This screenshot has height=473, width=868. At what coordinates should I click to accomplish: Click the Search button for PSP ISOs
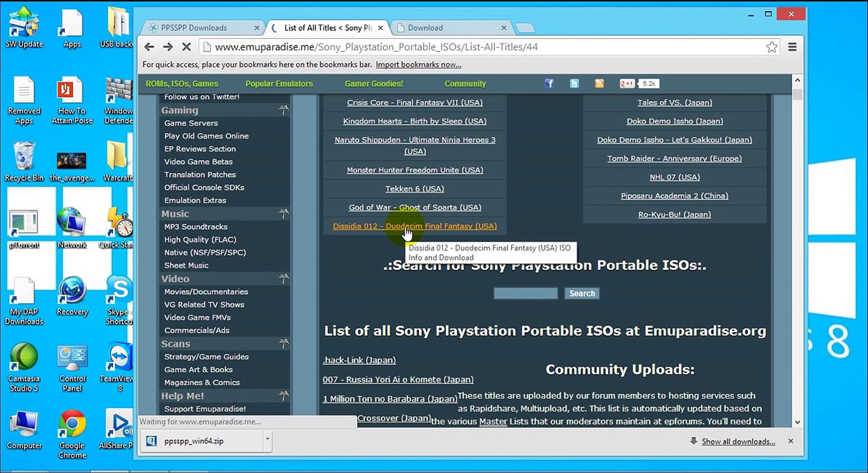[582, 293]
